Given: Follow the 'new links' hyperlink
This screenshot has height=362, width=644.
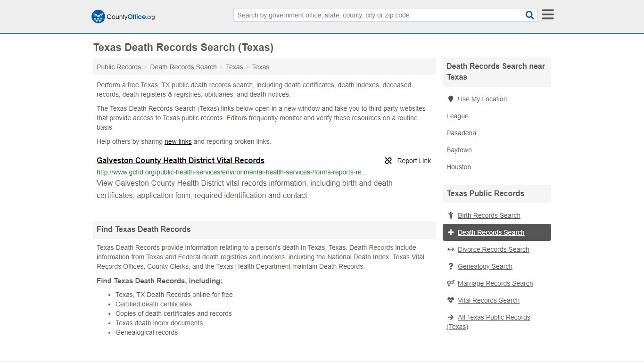Looking at the screenshot, I should (178, 141).
